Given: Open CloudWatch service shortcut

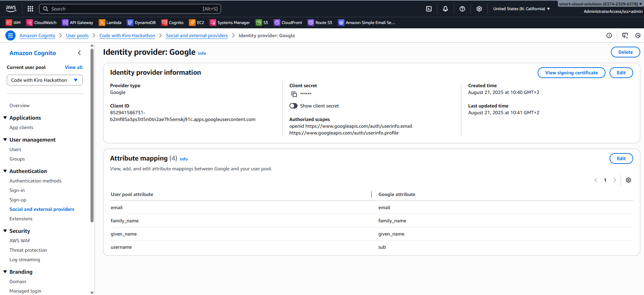Looking at the screenshot, I should pos(42,23).
